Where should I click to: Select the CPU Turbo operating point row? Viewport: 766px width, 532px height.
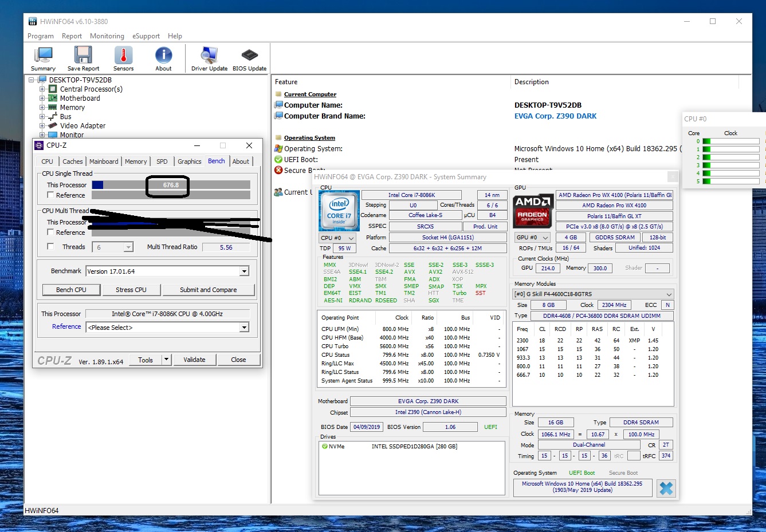(x=411, y=346)
